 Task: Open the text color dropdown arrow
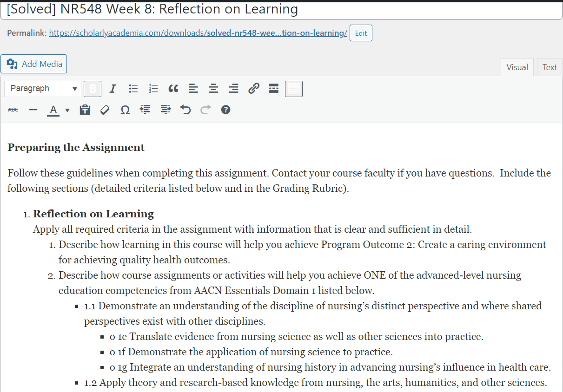click(67, 110)
